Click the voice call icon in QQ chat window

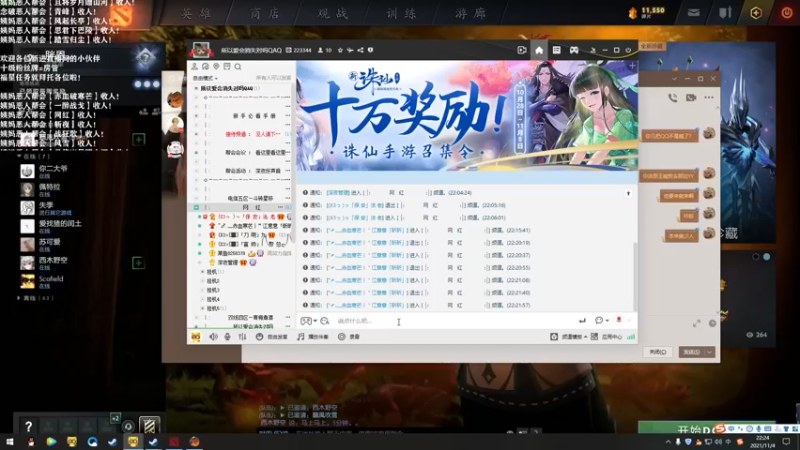(x=673, y=97)
